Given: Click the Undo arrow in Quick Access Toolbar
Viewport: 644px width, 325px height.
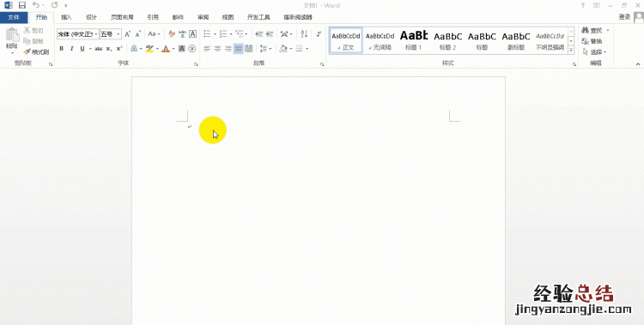Looking at the screenshot, I should 36,5.
